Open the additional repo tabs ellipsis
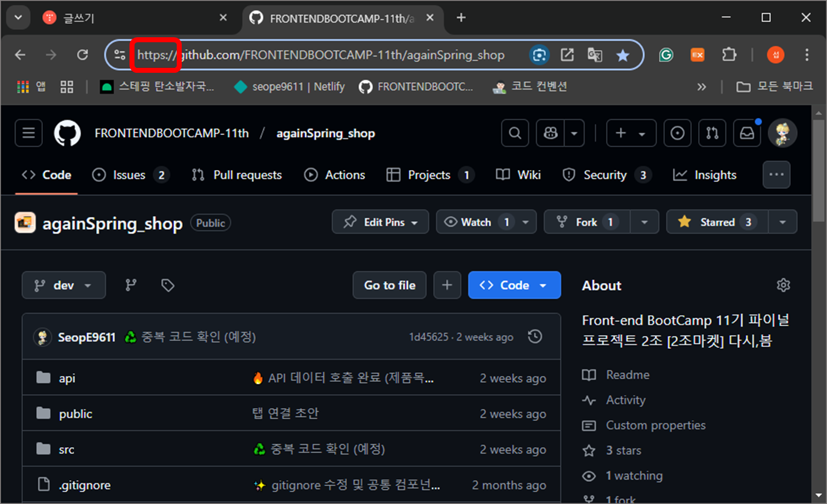 point(776,174)
